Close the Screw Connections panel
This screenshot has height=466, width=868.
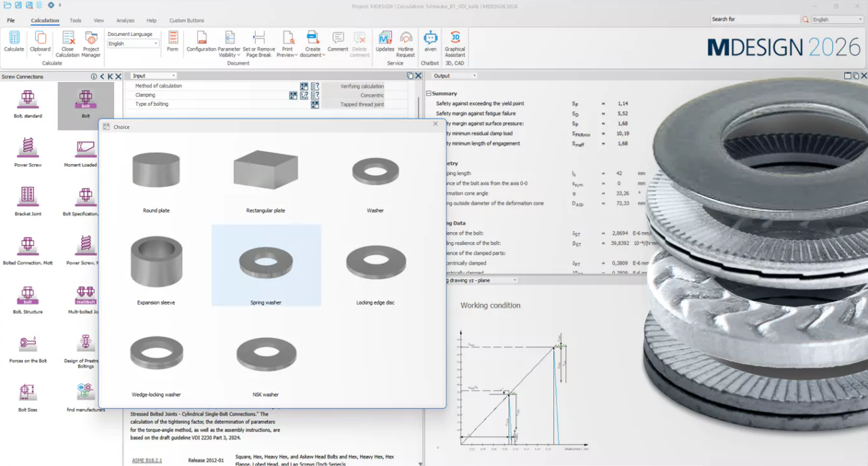[119, 77]
